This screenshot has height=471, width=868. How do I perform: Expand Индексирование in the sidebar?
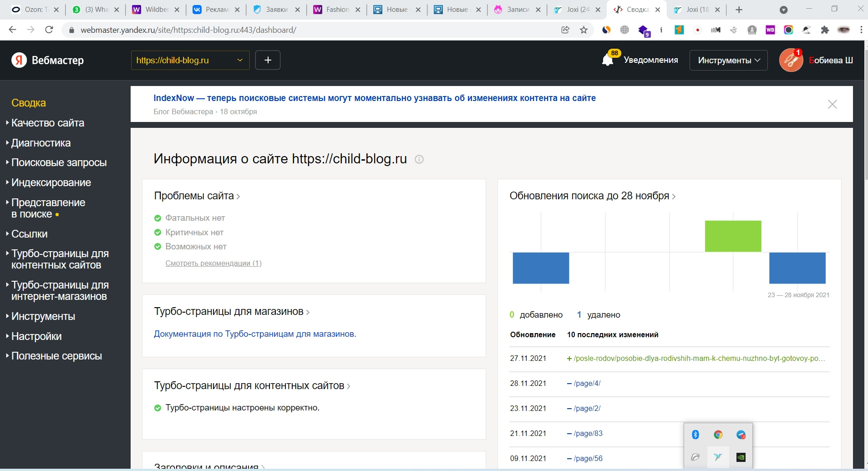[51, 182]
